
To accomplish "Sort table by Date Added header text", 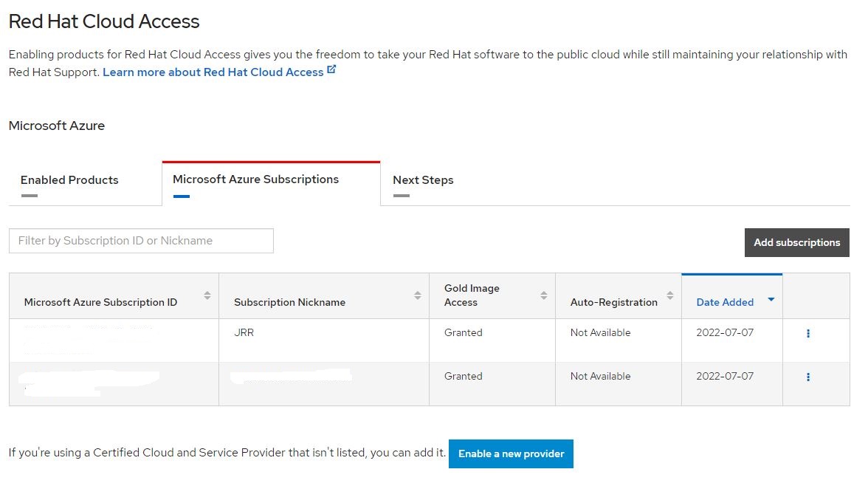I will pos(725,302).
